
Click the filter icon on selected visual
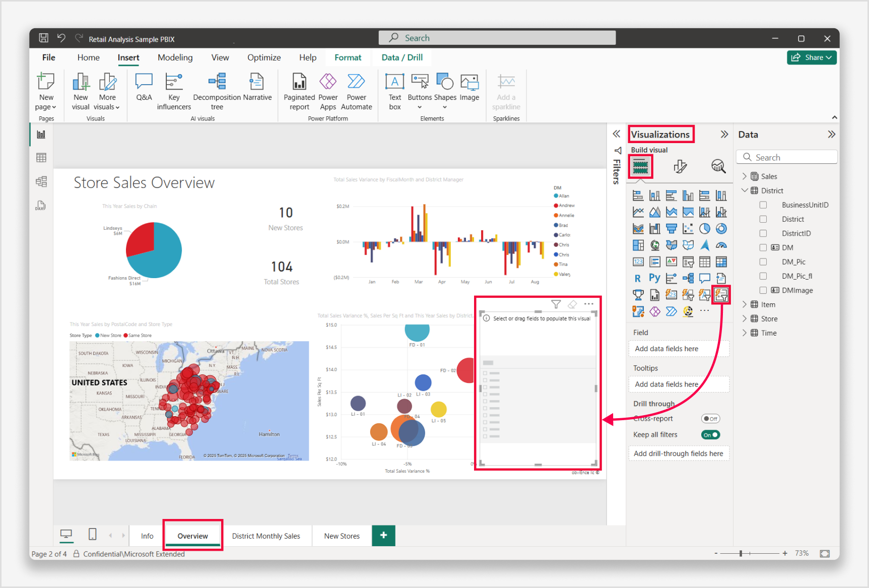point(556,304)
